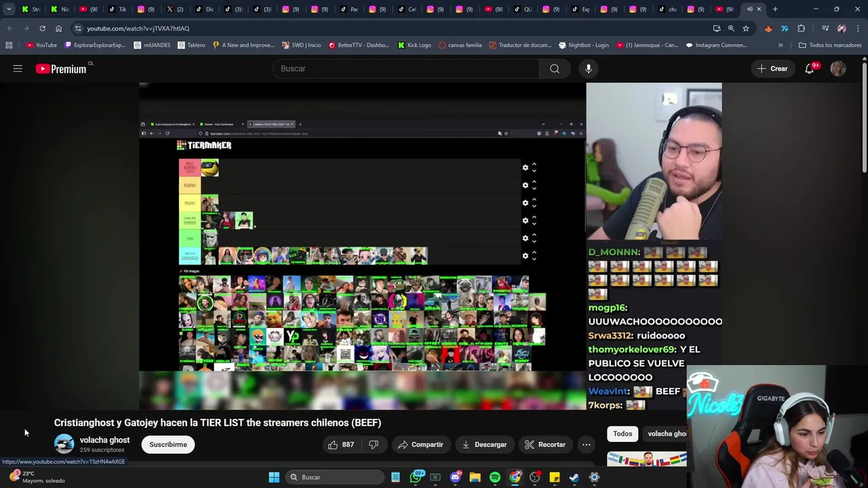Open Sticky Notes from the taskbar
Screen dimensions: 868x488
pyautogui.click(x=555, y=477)
